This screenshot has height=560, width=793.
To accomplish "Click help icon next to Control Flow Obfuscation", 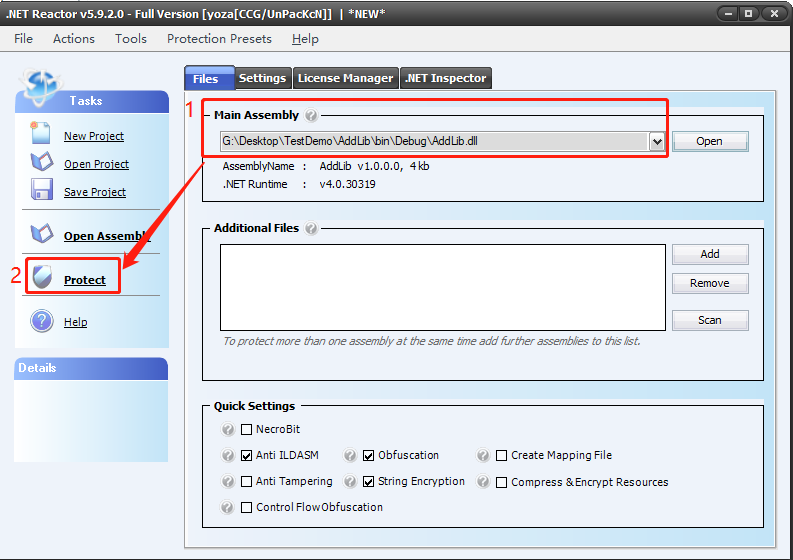I will (228, 507).
